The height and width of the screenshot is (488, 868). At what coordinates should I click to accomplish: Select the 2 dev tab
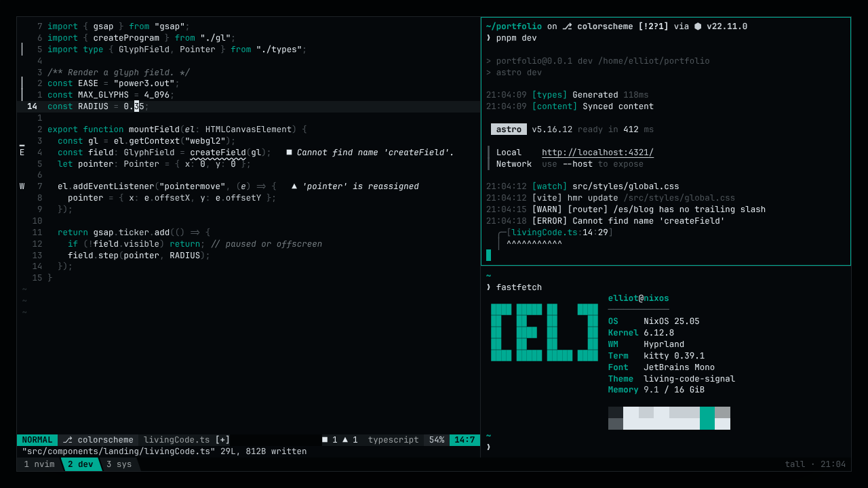click(x=81, y=464)
